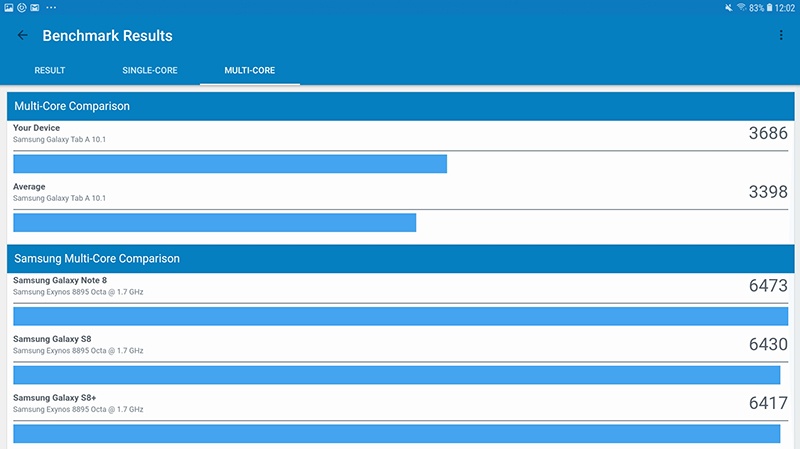Viewport: 800px width, 449px height.
Task: Select the MULTI-CORE tab
Action: 249,70
